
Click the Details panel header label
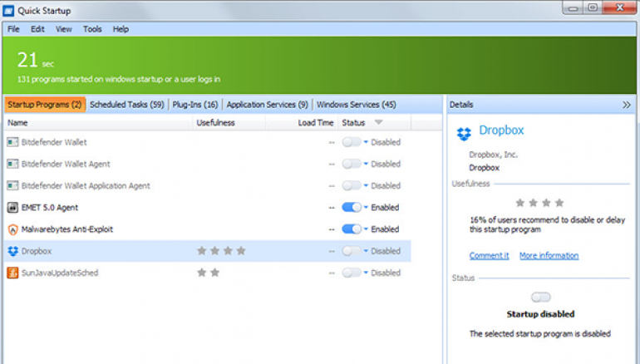click(x=461, y=105)
